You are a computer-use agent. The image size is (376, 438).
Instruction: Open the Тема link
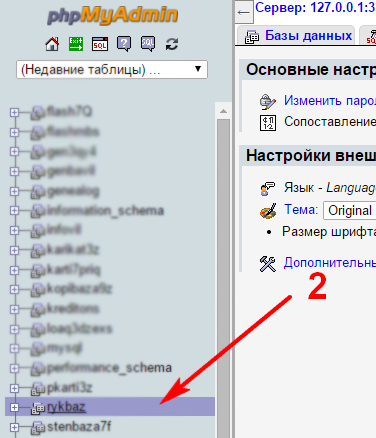[301, 210]
